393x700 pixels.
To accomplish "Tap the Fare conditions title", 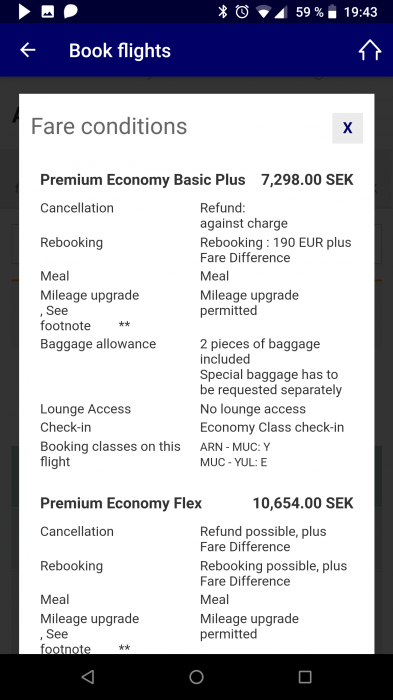I will coord(109,126).
